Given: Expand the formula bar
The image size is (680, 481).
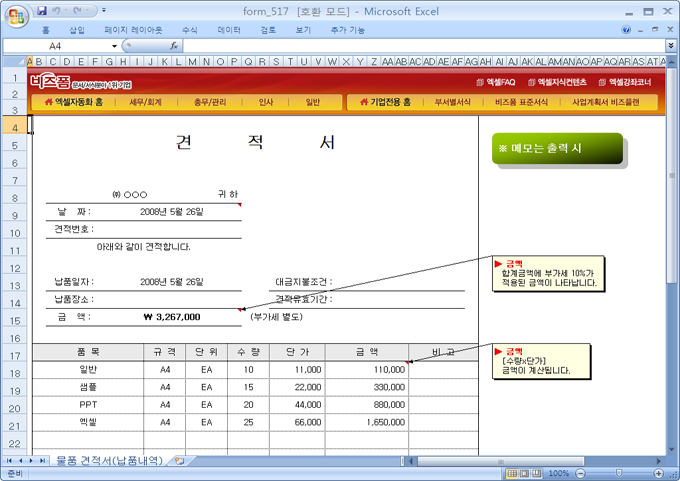Looking at the screenshot, I should tap(670, 46).
